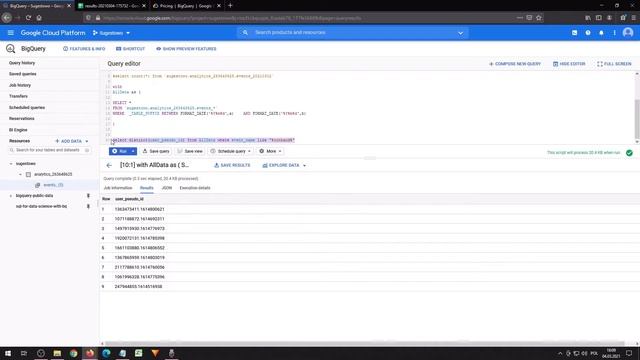This screenshot has width=640, height=360.
Task: Go to browser home icon
Action: click(39, 18)
